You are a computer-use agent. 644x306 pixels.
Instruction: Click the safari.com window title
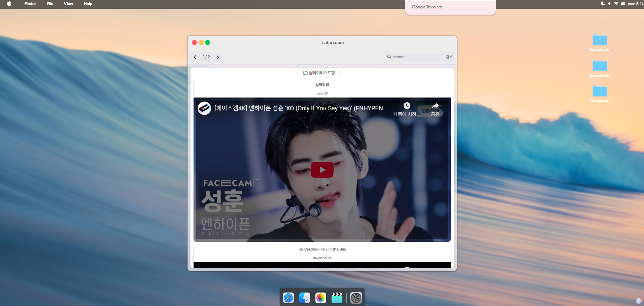click(x=333, y=43)
